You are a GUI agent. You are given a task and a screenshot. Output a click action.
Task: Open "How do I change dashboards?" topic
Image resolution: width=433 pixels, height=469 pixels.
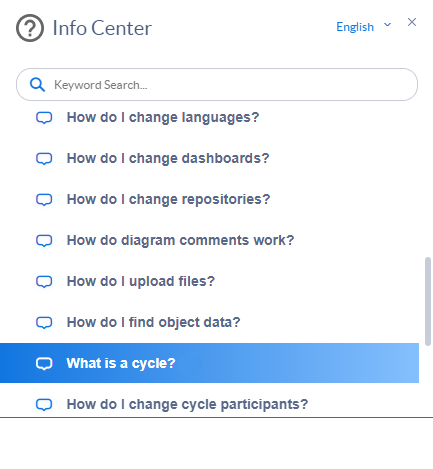[x=168, y=158]
